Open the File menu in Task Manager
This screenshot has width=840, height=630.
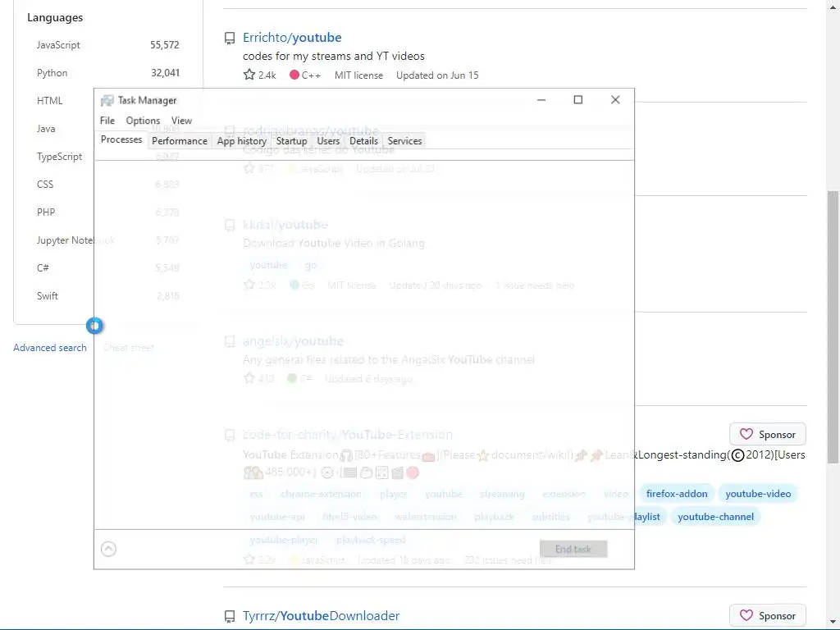(107, 121)
